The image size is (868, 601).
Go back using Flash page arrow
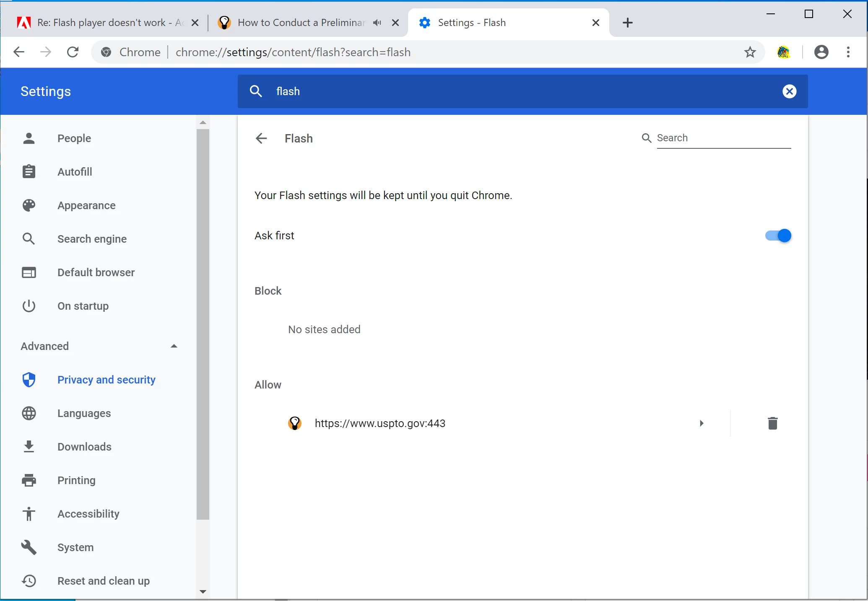point(261,138)
